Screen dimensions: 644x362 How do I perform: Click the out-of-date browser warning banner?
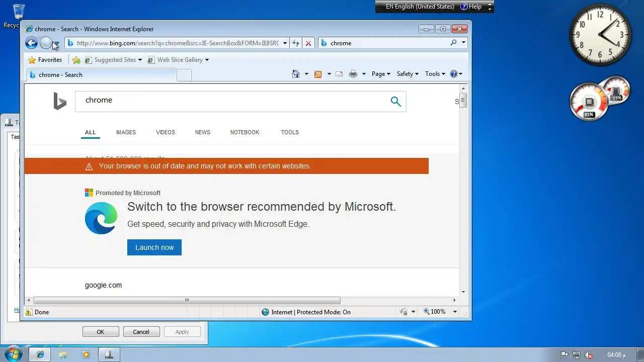click(226, 166)
